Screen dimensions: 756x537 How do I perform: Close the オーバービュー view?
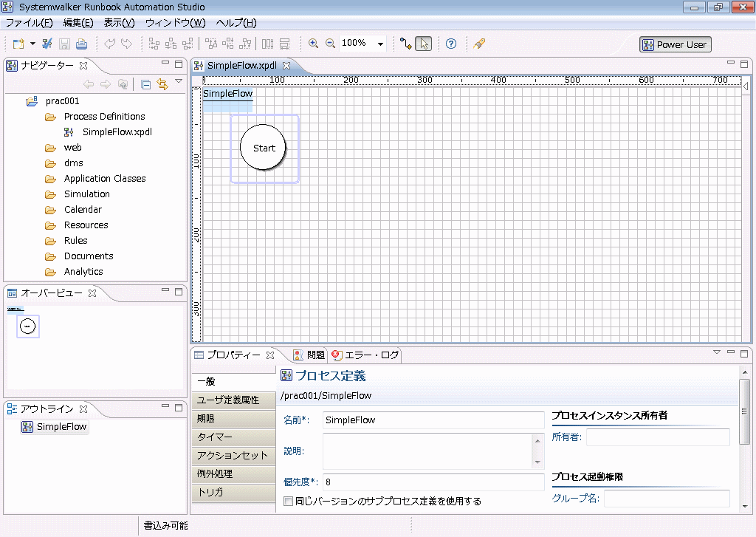(x=92, y=293)
